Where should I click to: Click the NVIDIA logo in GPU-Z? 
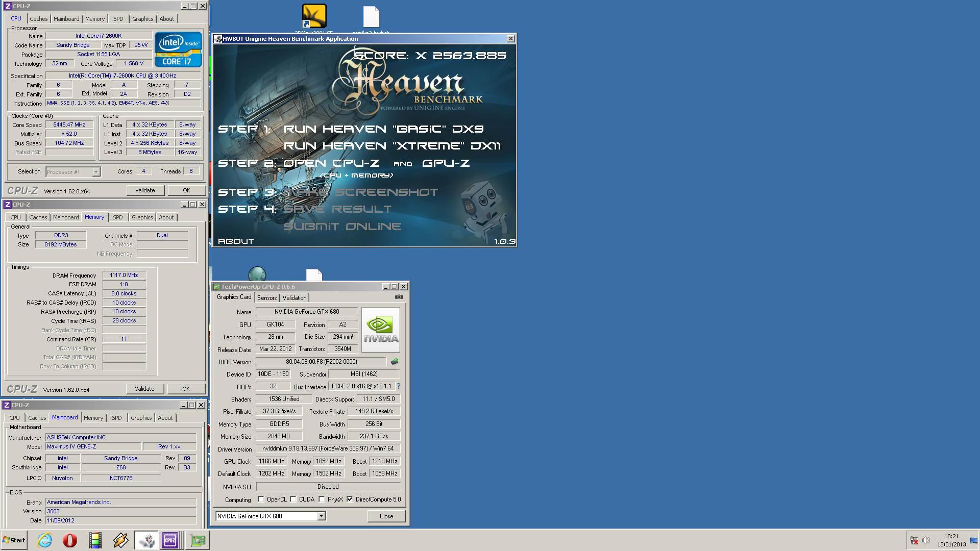(x=381, y=330)
